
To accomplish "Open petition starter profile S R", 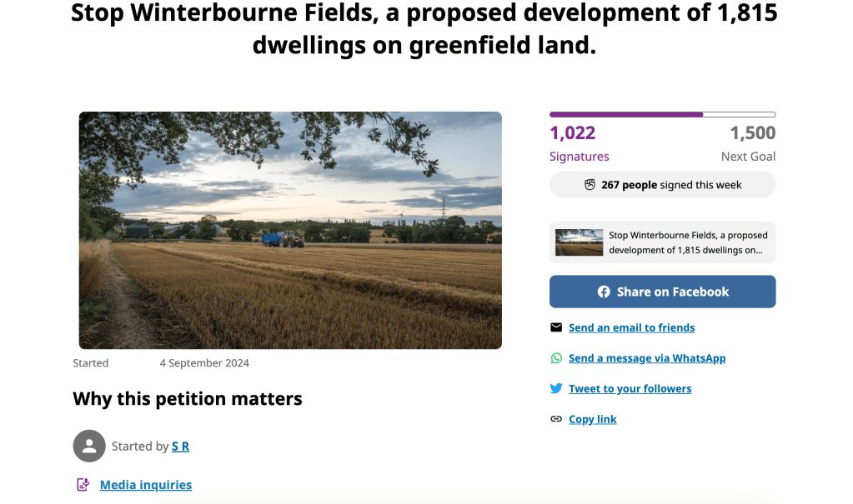I will click(181, 446).
